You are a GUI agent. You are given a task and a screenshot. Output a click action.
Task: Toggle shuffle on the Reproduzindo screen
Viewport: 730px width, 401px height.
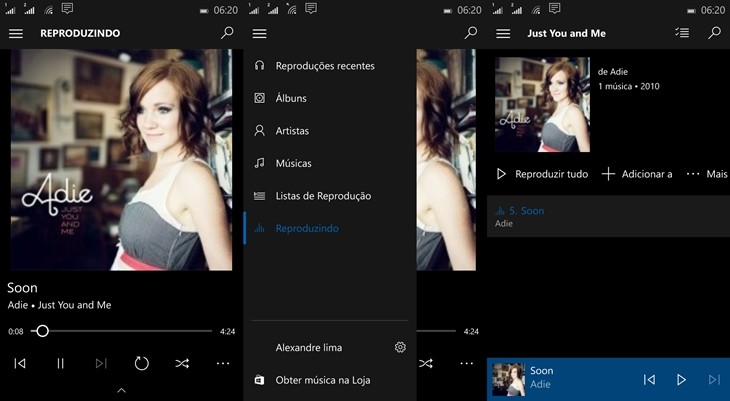(x=182, y=364)
